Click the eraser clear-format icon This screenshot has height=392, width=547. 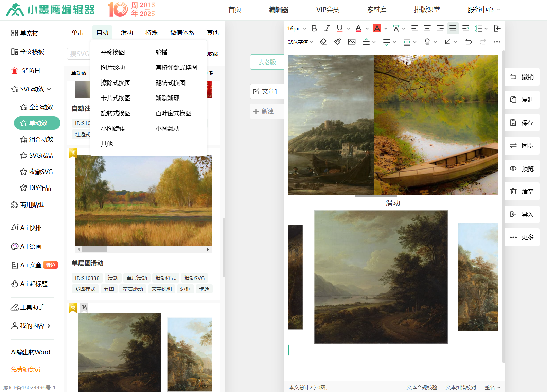pos(323,42)
